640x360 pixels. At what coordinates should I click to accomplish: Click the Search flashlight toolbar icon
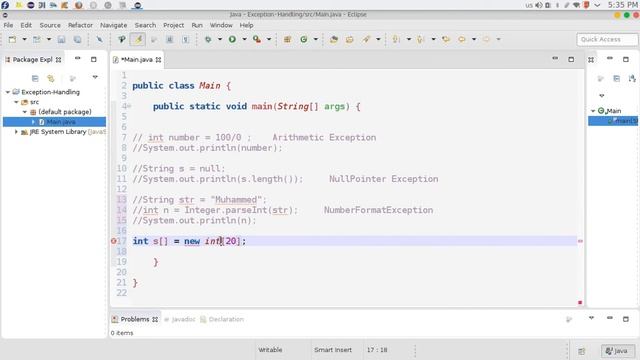[366, 40]
